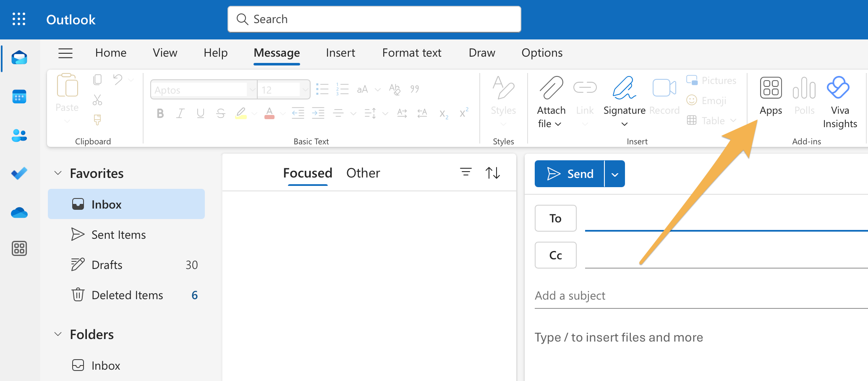Toggle Bold formatting
This screenshot has width=868, height=381.
[160, 113]
